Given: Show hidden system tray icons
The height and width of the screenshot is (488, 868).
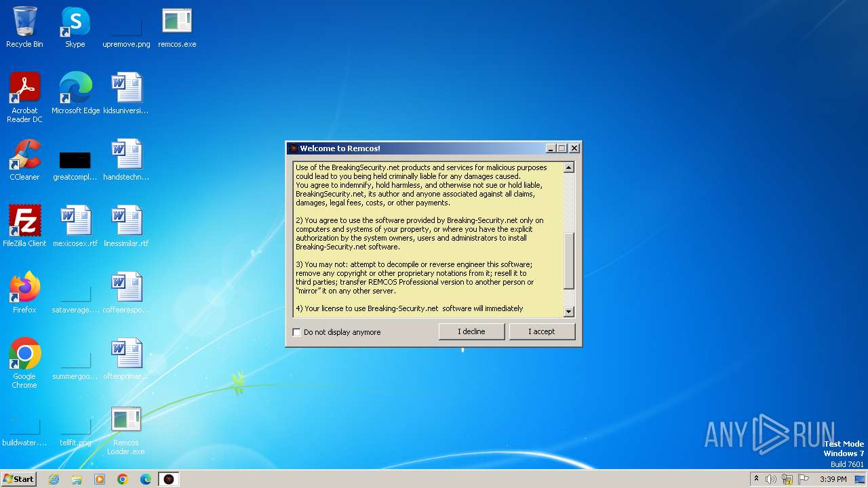Looking at the screenshot, I should 756,479.
